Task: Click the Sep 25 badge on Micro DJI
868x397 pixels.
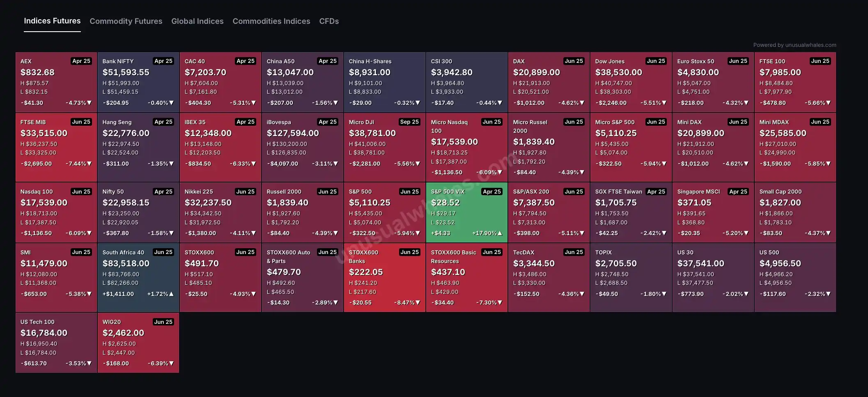Action: coord(409,122)
